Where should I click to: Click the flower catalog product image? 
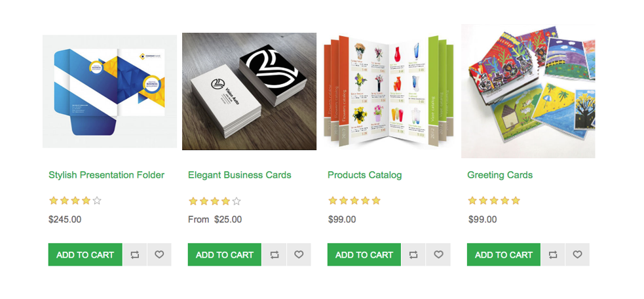point(388,91)
